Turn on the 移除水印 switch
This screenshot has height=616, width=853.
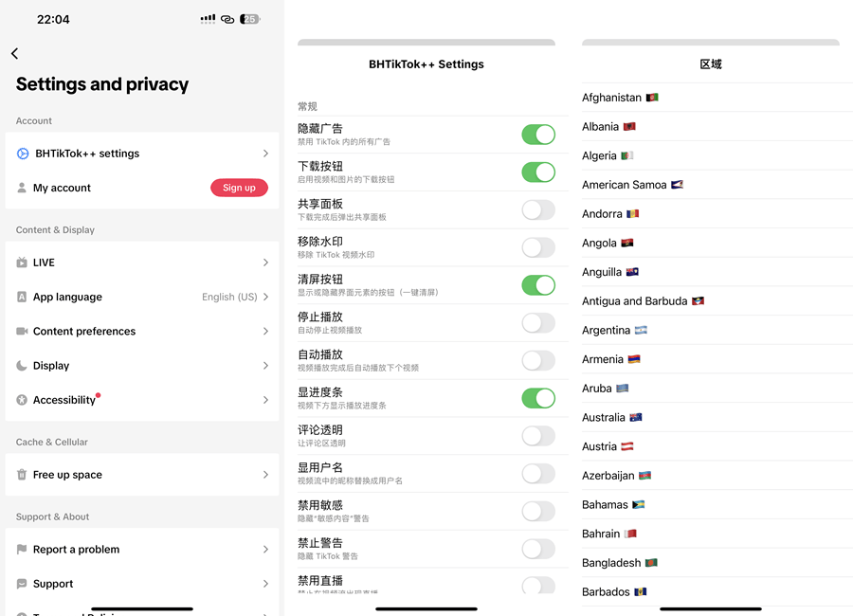(x=538, y=247)
